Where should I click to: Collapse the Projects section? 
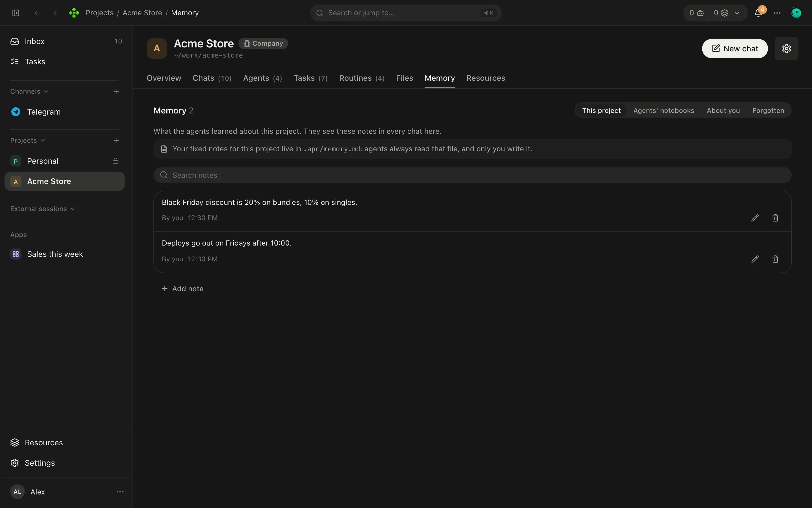tap(28, 141)
